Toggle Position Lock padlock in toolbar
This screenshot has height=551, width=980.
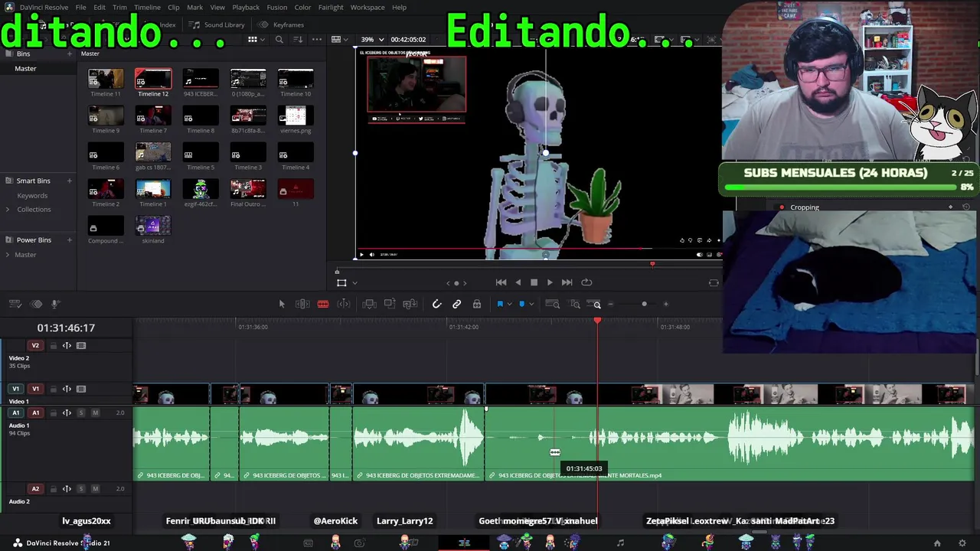[x=477, y=305]
